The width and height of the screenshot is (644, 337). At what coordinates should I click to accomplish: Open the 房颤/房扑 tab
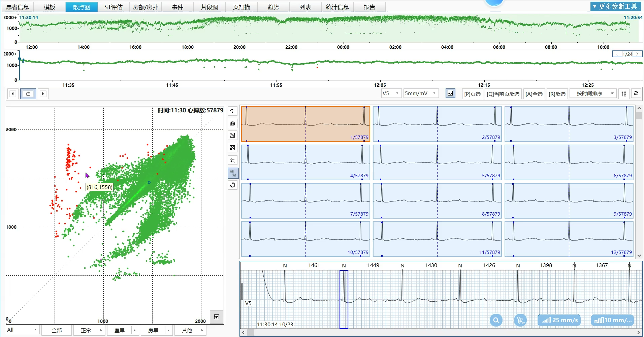(146, 7)
